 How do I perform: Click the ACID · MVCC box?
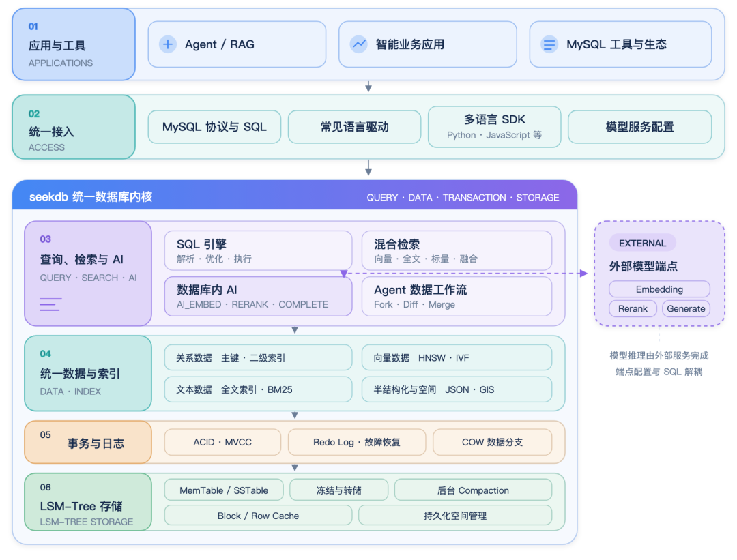click(222, 442)
